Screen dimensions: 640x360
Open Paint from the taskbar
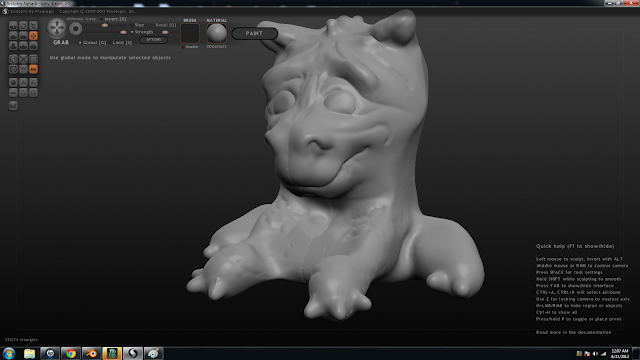(153, 353)
